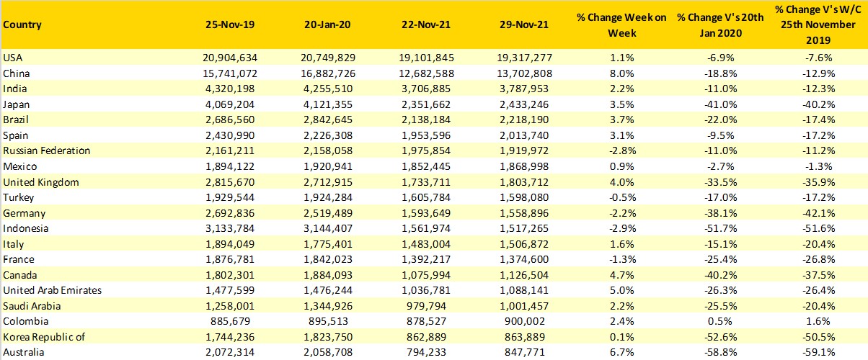Click the Country column header
Viewport: 868px width, 360px height.
[x=22, y=25]
